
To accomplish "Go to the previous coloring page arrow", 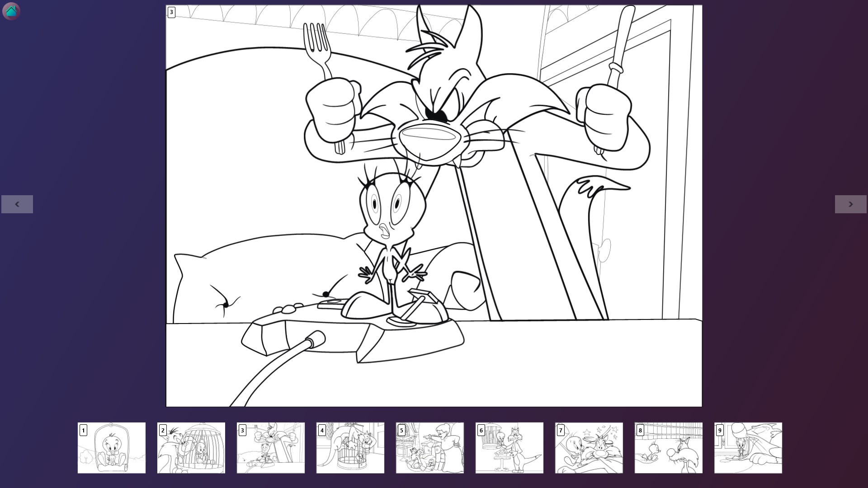I will click(x=17, y=204).
